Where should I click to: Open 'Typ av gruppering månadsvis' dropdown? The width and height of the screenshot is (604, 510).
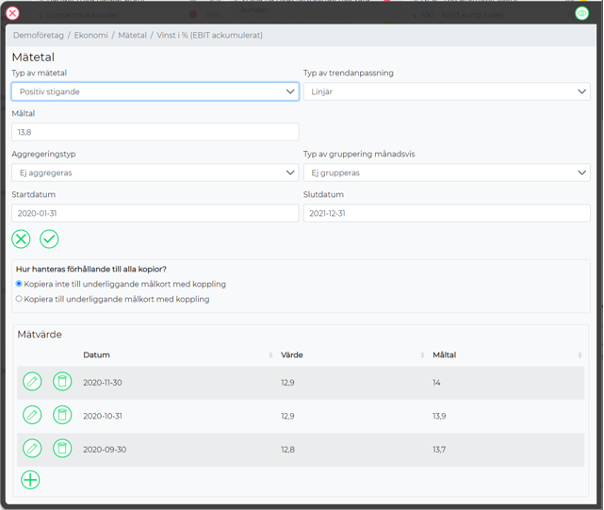[446, 172]
